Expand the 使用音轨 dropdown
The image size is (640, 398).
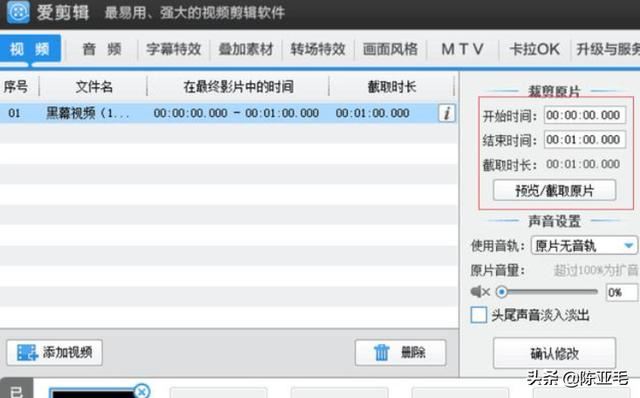584,246
